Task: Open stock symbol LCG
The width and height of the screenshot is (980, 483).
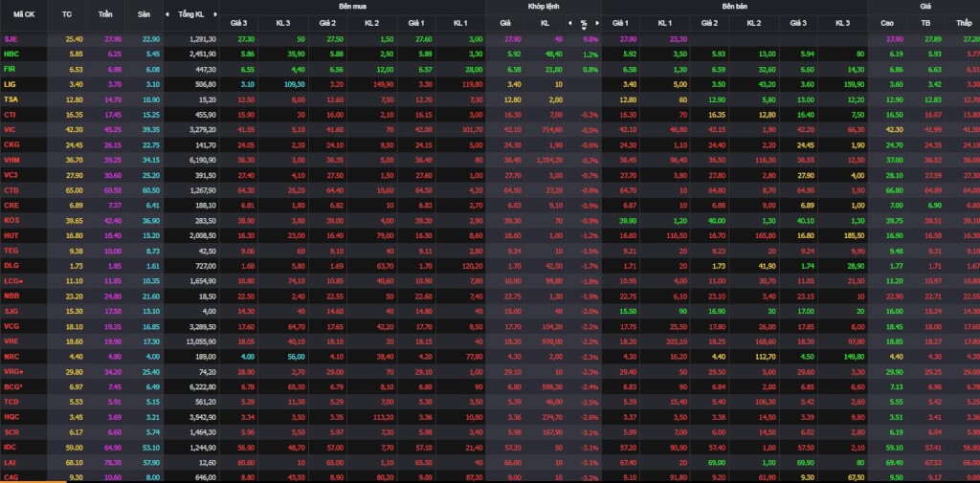Action: click(13, 280)
